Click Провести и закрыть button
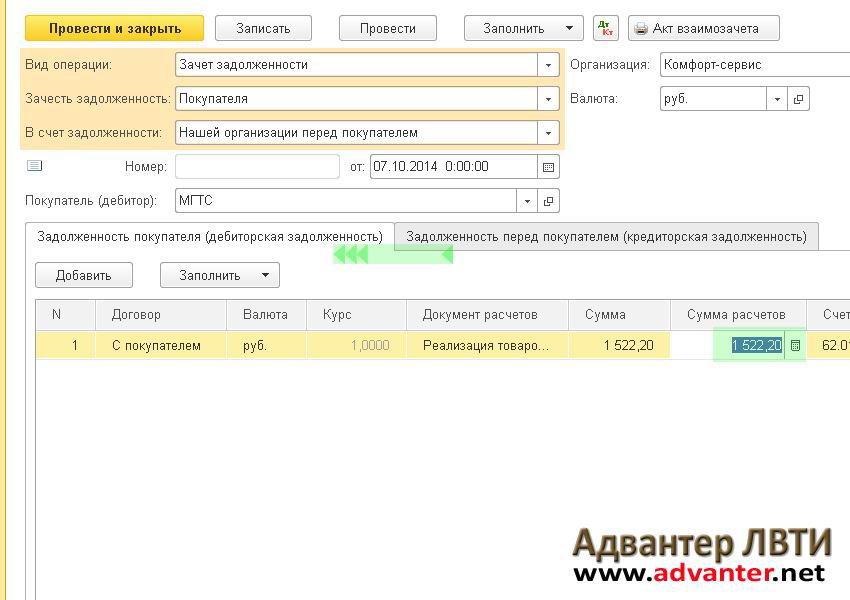 coord(114,28)
